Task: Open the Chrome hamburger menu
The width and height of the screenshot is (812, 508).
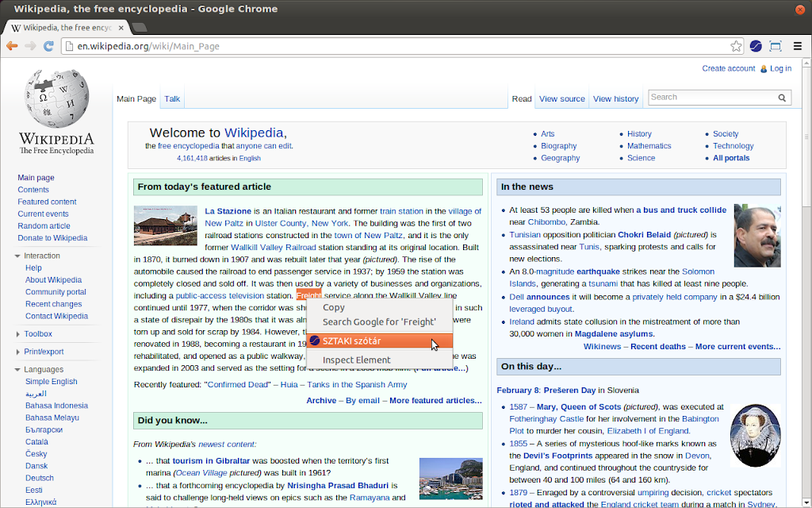Action: [798, 46]
